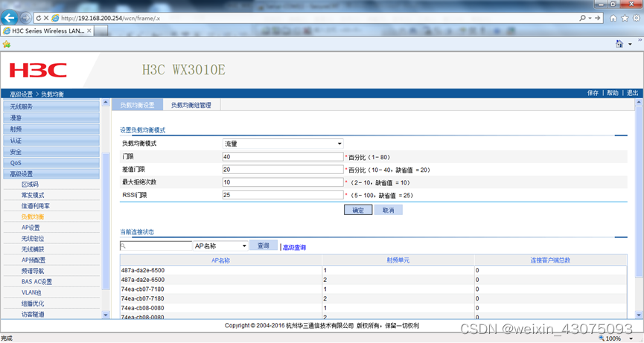Click the search magnifier in address bar
Viewport: 644px width, 343px height.
pyautogui.click(x=582, y=18)
